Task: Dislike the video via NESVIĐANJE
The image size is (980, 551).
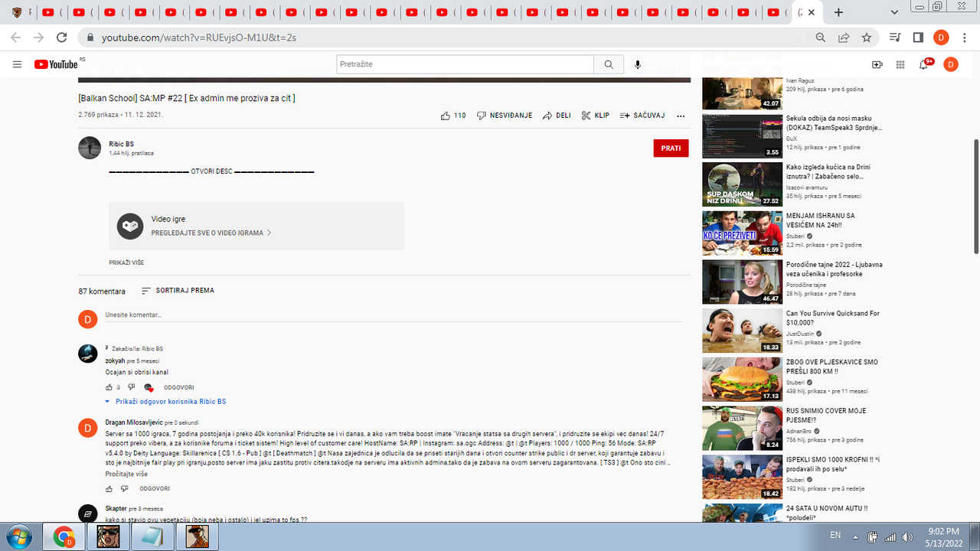Action: pos(505,116)
